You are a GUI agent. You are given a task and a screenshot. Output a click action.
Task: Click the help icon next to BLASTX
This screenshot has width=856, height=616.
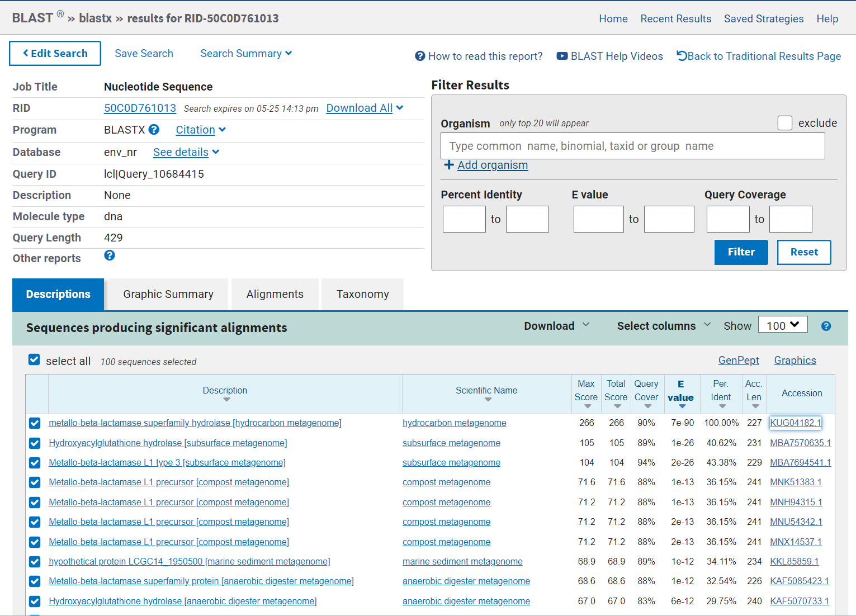(154, 130)
